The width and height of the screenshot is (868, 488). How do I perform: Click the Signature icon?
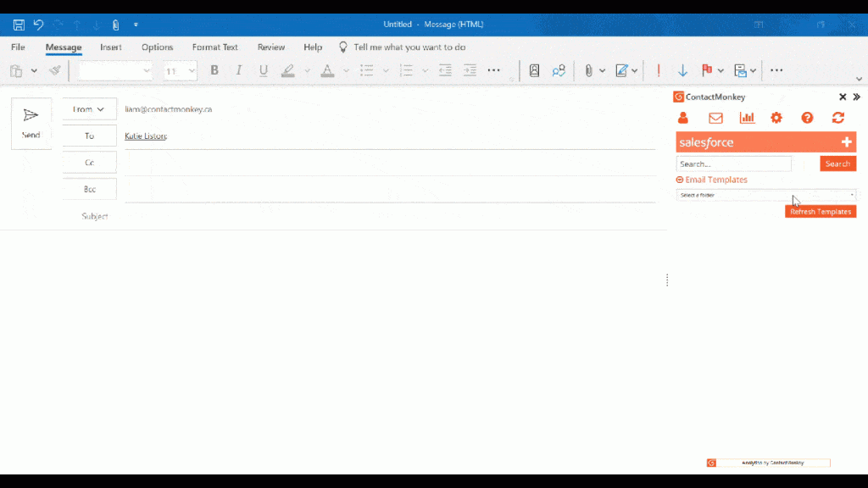(x=621, y=70)
